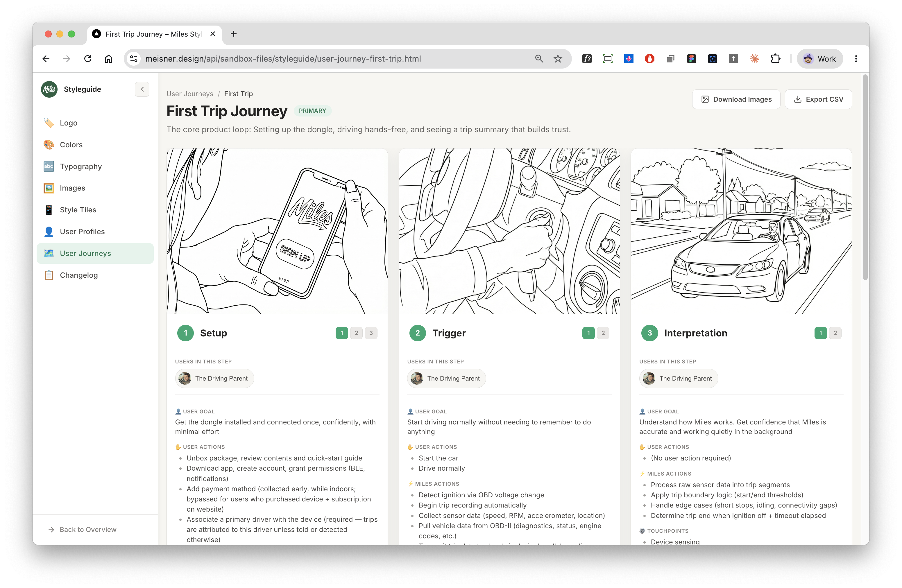This screenshot has width=902, height=588.
Task: Click the User Journeys breadcrumb
Action: tap(190, 94)
